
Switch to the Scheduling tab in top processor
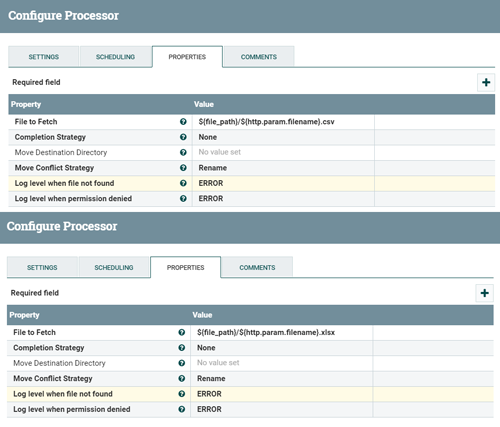click(x=115, y=57)
